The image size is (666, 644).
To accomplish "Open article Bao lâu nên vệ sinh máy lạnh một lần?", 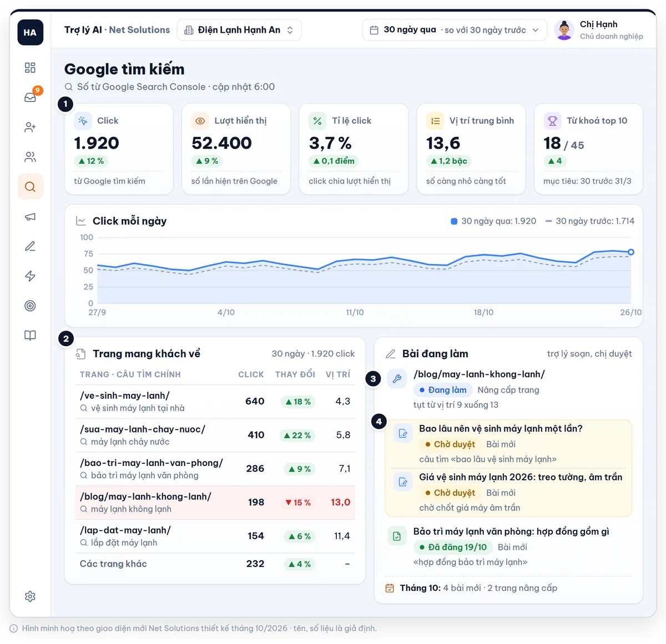I will [x=501, y=429].
